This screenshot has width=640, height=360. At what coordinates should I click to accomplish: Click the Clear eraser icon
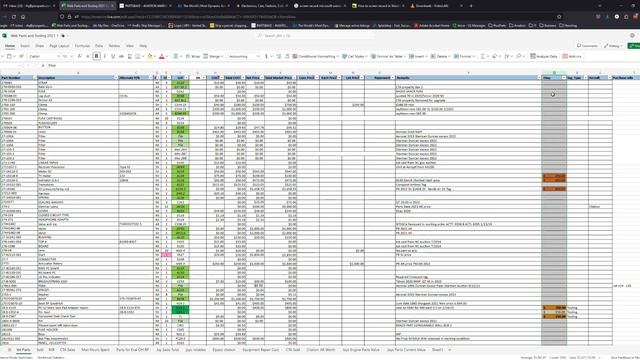point(496,56)
